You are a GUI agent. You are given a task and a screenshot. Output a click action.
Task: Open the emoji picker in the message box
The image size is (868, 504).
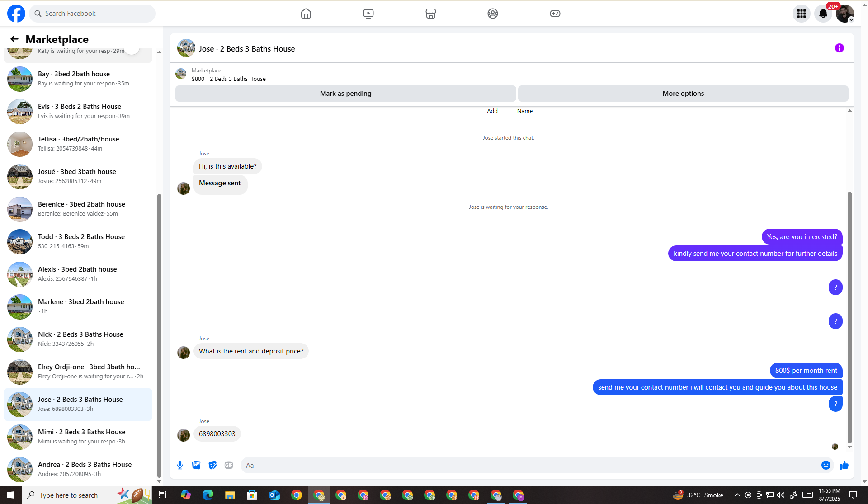point(826,465)
